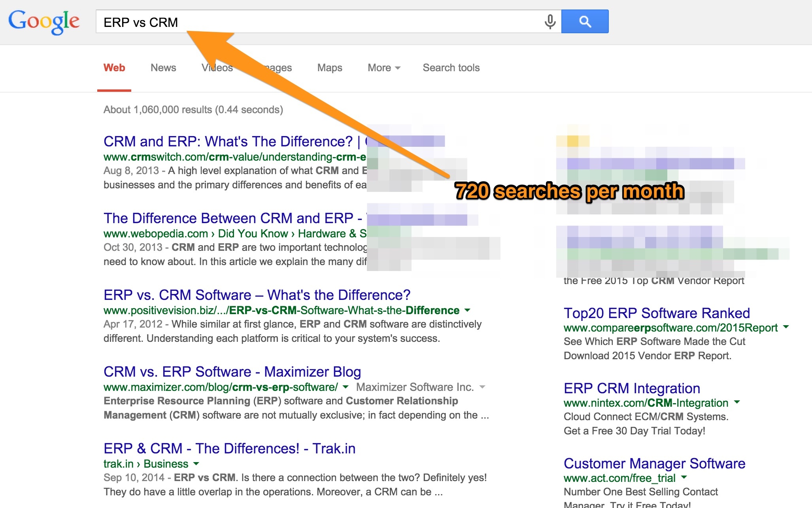The image size is (812, 508).
Task: Click the Google logo
Action: click(x=44, y=21)
